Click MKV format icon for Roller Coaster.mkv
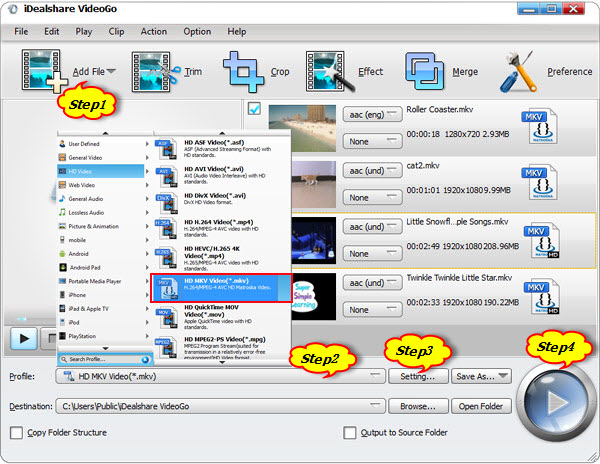Screen dimensions: 600x464 [540, 127]
